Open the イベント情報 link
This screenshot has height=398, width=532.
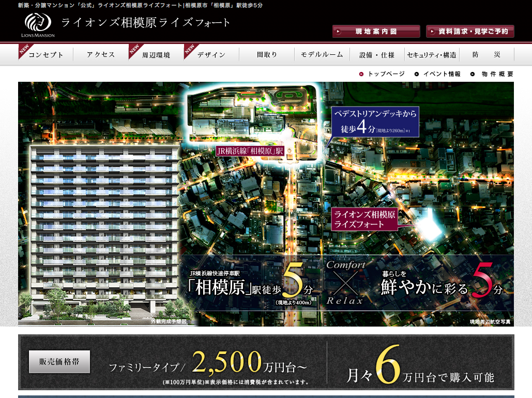click(x=438, y=74)
